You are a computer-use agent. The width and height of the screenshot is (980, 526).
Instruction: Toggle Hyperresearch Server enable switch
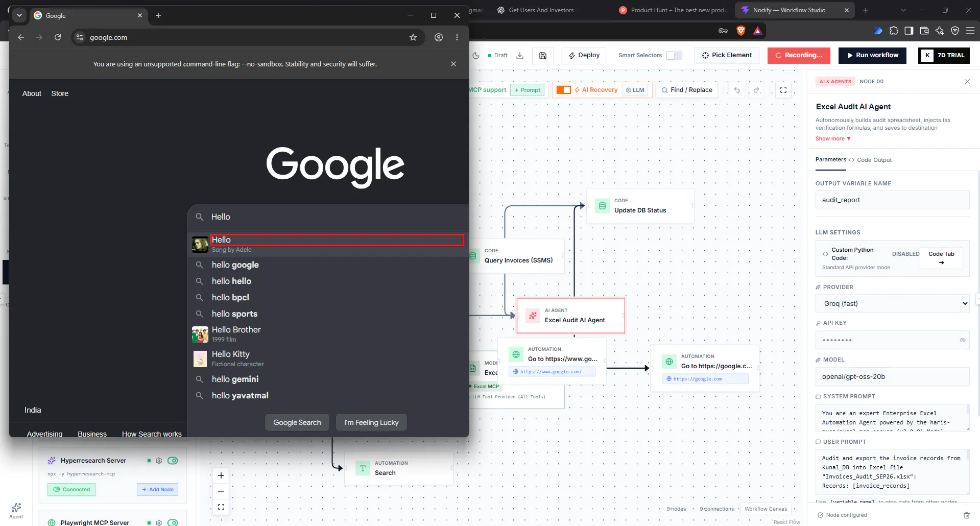[173, 461]
